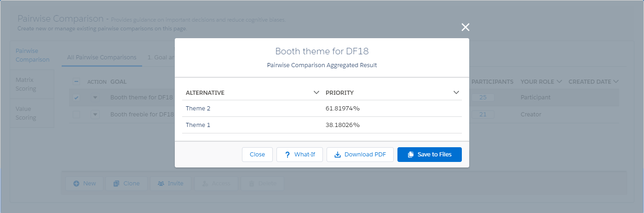Open the PRIORITY column chevron menu
Screen dimensions: 644x213
pos(456,92)
